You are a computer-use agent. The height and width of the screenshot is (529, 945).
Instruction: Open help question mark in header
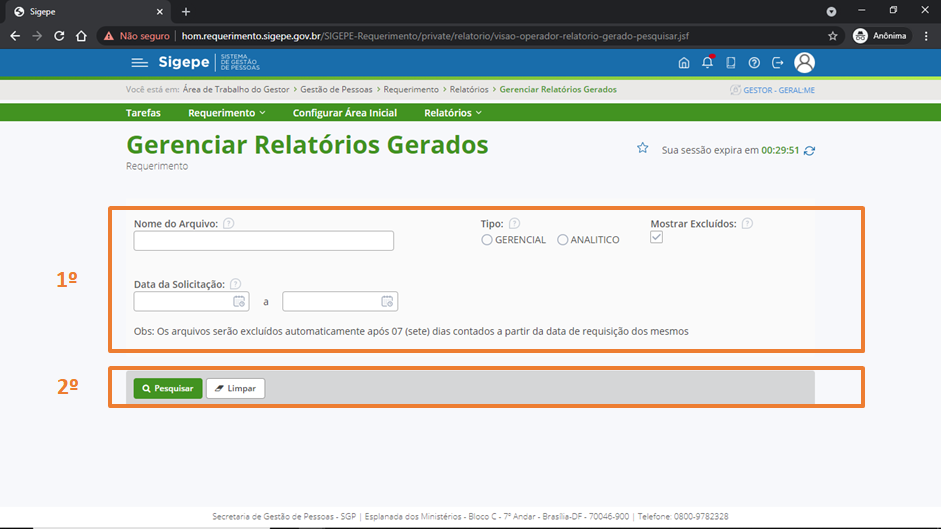coord(754,63)
